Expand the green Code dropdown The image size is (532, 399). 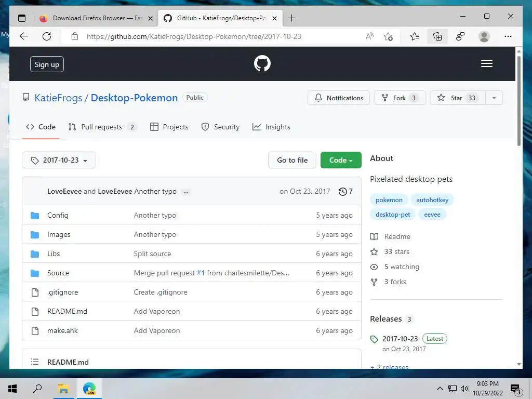(341, 160)
